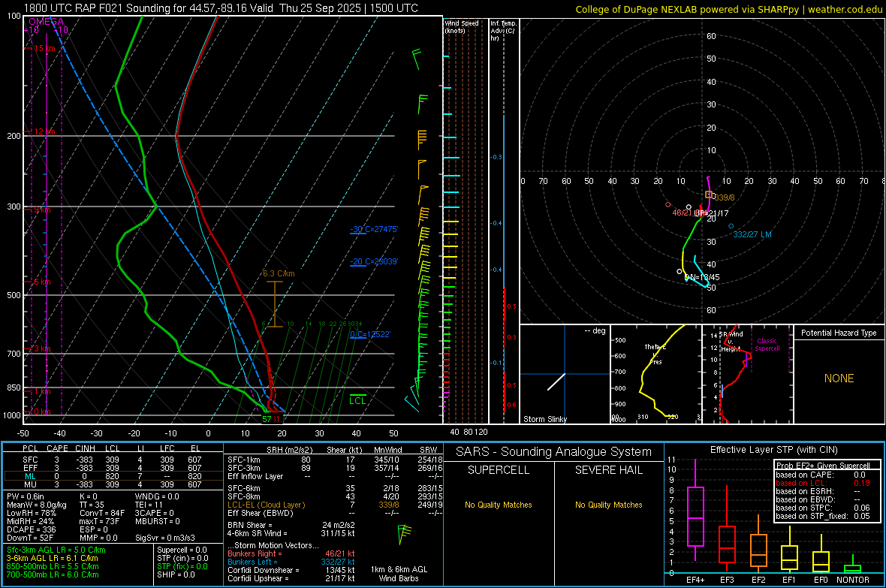Click the 12 km height marker
Viewport: 886px width, 588px height.
point(44,131)
